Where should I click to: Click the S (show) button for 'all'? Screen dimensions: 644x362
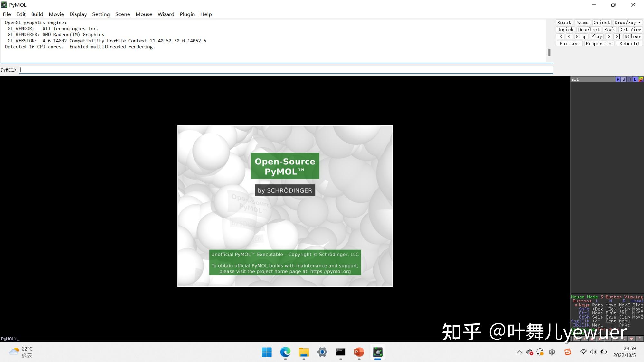(x=624, y=79)
